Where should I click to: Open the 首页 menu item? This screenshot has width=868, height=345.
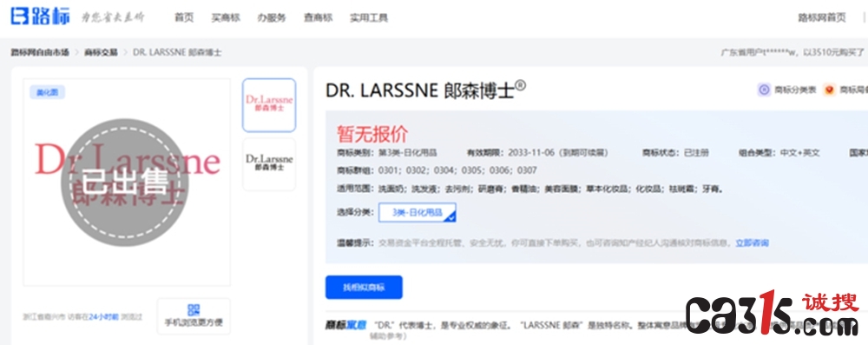(184, 17)
